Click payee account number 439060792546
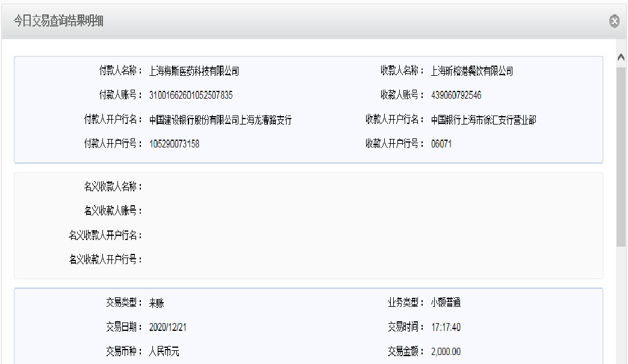The height and width of the screenshot is (364, 628). 456,96
